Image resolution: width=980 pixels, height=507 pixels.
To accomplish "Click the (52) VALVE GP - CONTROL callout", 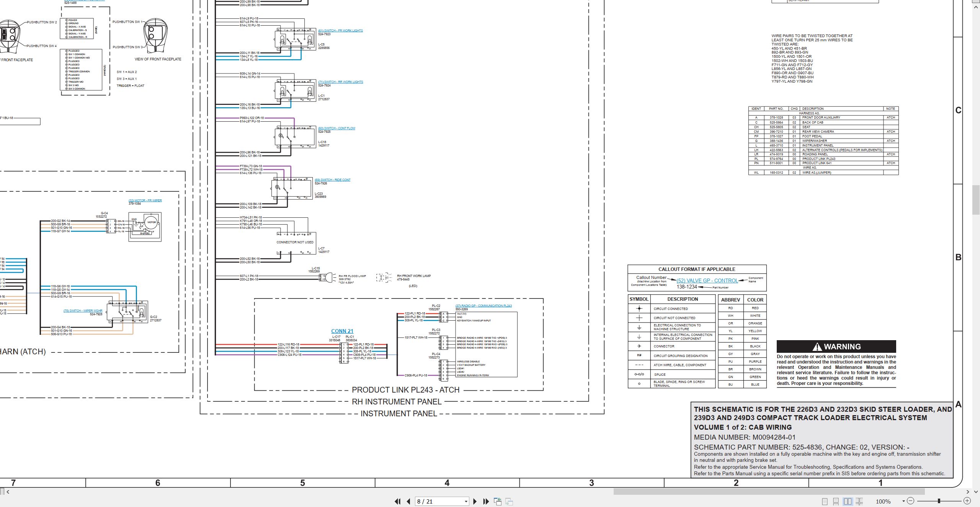I will click(707, 280).
